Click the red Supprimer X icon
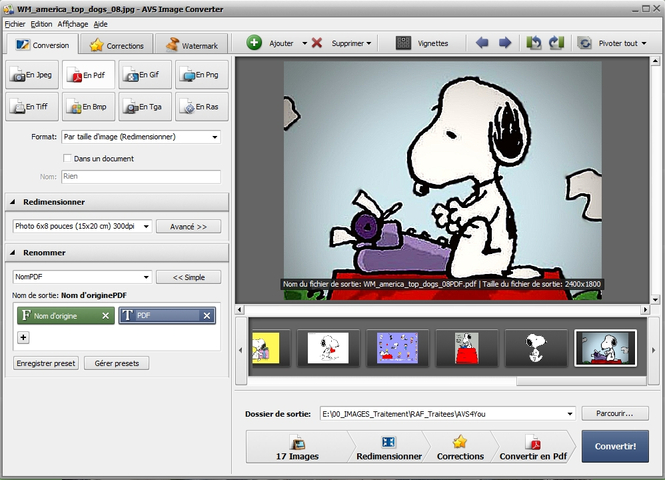Screen dimensions: 665x480 click(x=317, y=43)
